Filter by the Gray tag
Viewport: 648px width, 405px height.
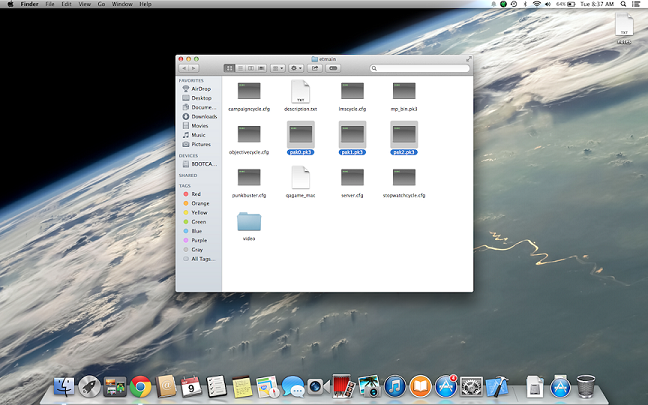[198, 250]
